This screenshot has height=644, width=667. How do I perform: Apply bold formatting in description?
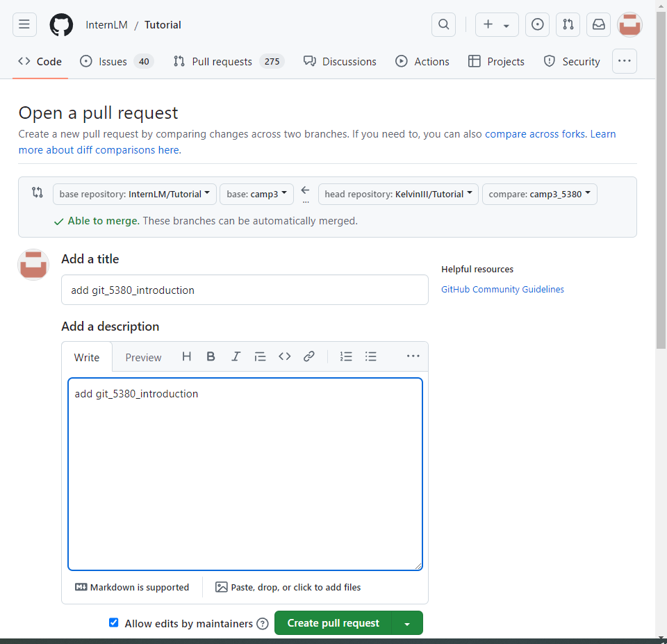pos(211,356)
